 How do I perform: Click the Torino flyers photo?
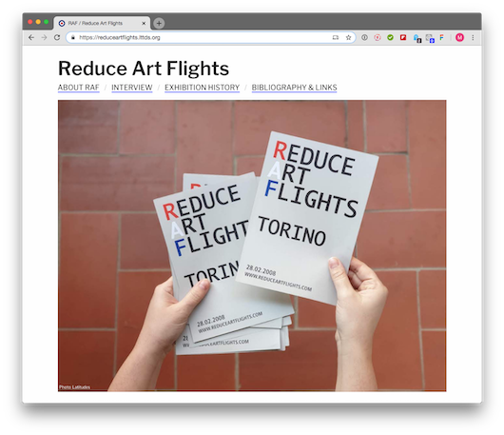point(252,246)
